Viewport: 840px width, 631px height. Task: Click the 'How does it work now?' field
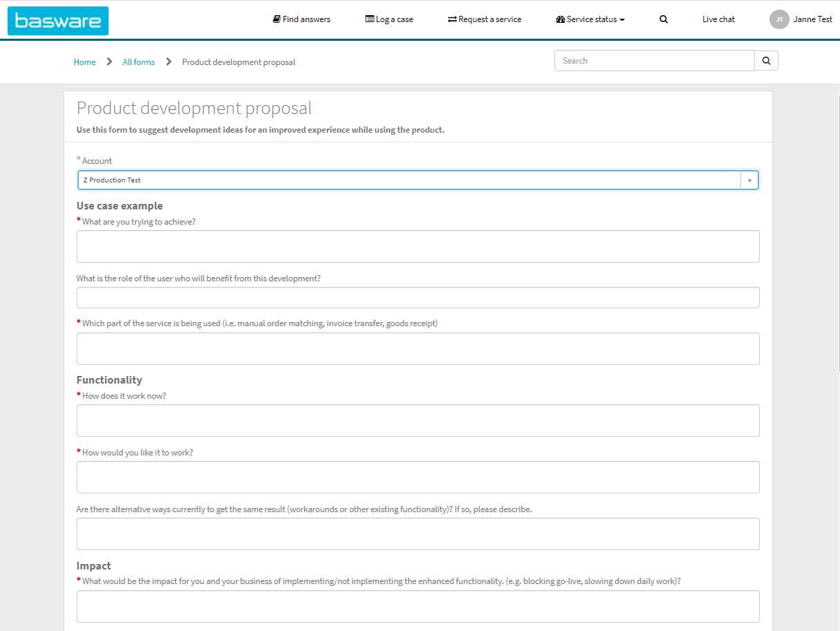click(418, 420)
